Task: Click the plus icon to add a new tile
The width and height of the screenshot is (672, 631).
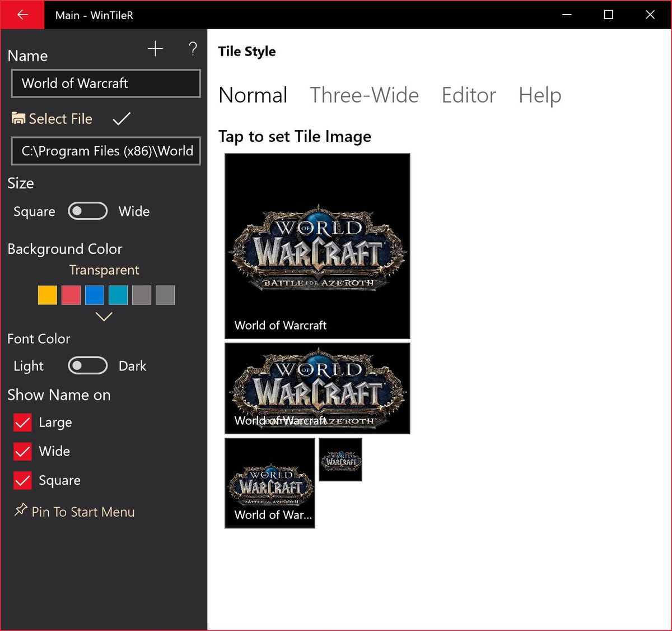Action: 155,49
